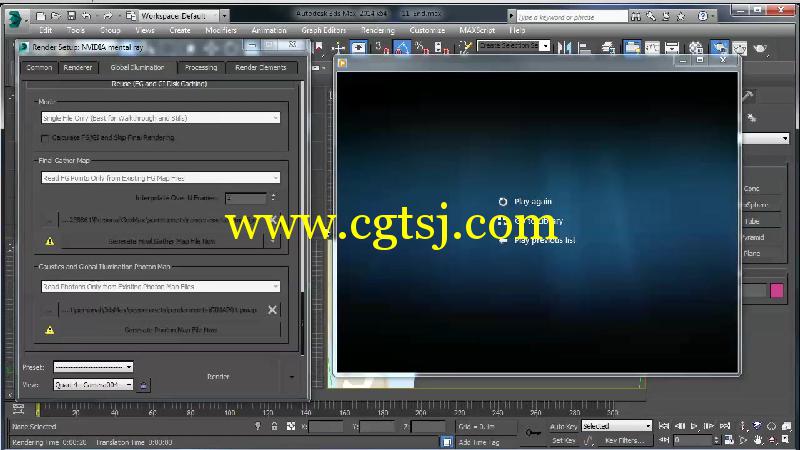This screenshot has width=800, height=450.
Task: Toggle the selection lock padlock icon
Action: [274, 426]
